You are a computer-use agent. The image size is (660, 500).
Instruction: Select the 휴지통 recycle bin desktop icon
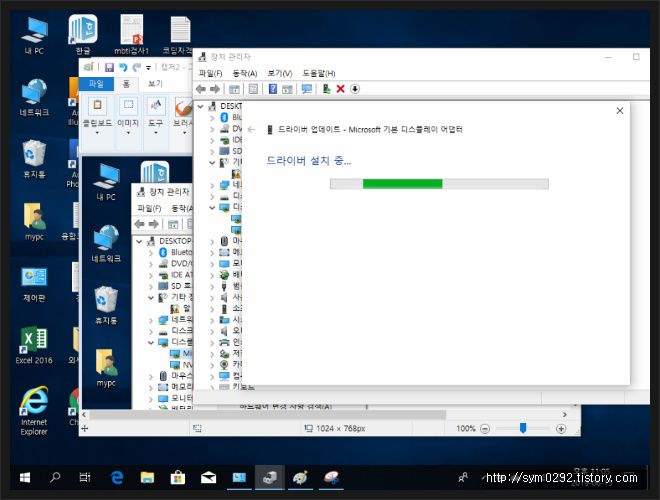[34, 160]
